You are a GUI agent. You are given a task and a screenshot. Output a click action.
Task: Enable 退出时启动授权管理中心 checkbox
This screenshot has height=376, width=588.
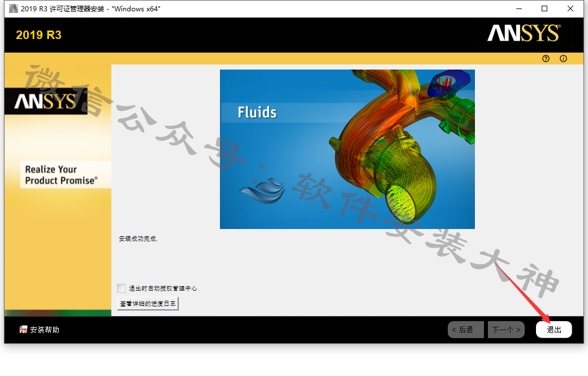121,288
